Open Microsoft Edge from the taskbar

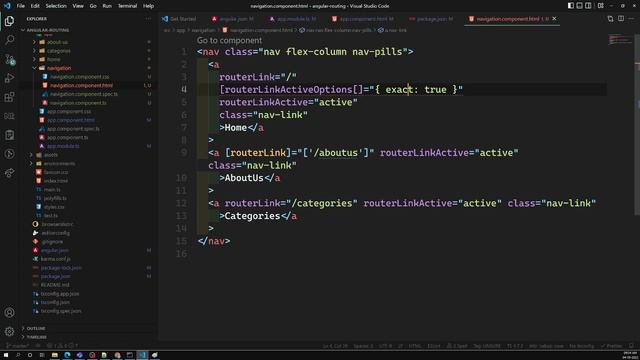67,355
